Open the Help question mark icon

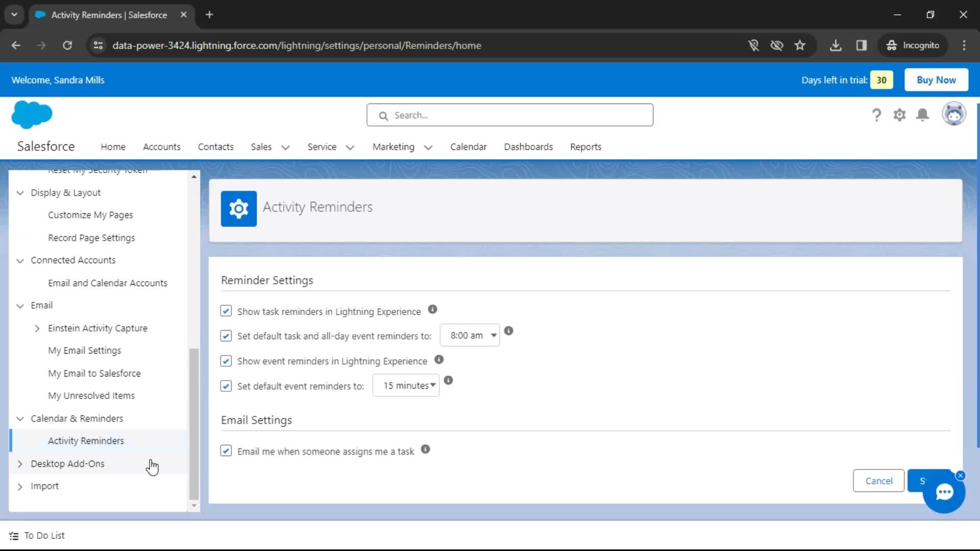tap(876, 115)
